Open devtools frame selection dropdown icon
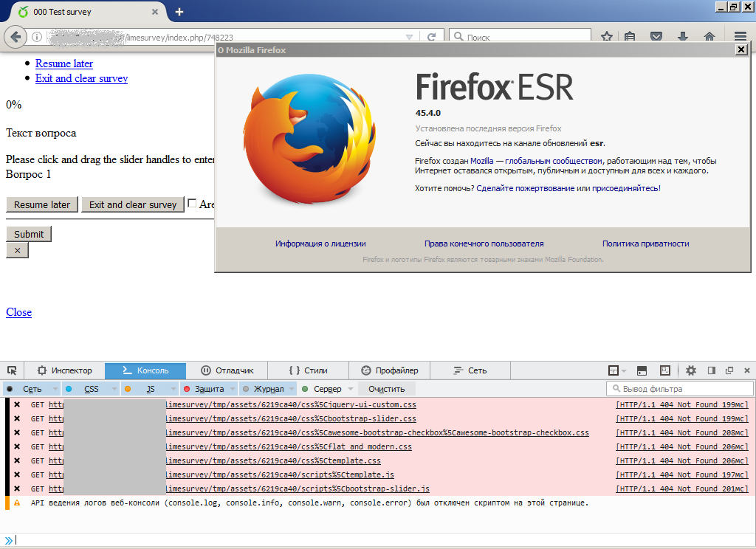 pos(616,370)
